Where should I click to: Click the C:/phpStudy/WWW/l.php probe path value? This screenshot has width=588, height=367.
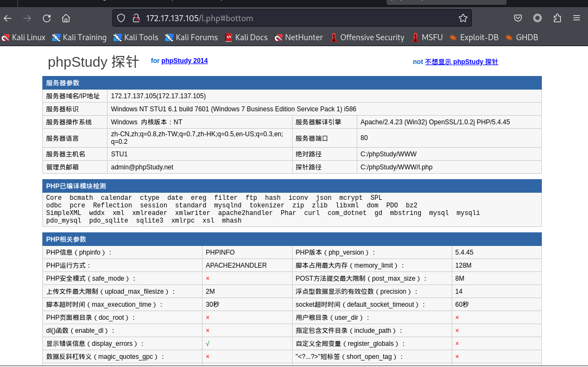(x=396, y=167)
